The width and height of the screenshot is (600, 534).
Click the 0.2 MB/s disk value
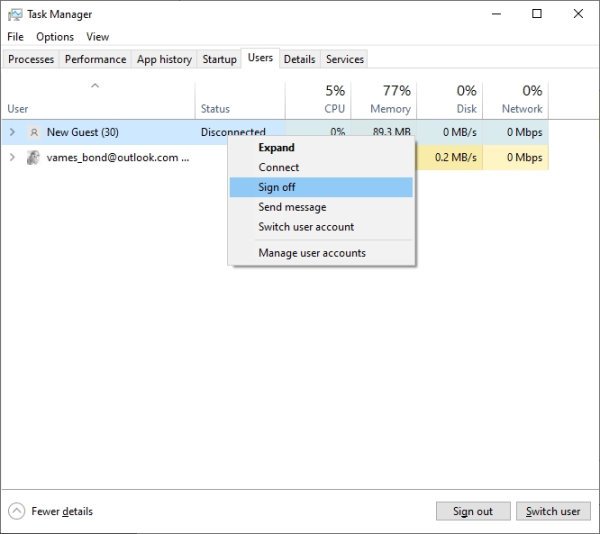click(x=456, y=158)
